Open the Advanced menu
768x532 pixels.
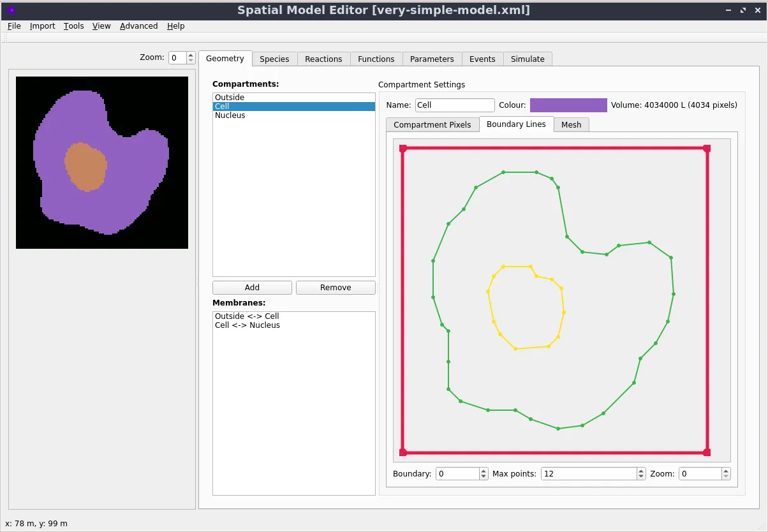coord(139,26)
